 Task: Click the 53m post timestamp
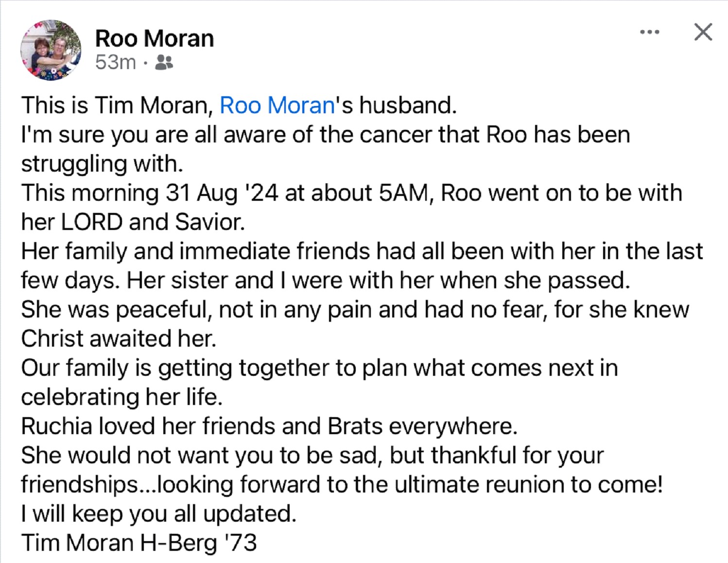[x=116, y=62]
